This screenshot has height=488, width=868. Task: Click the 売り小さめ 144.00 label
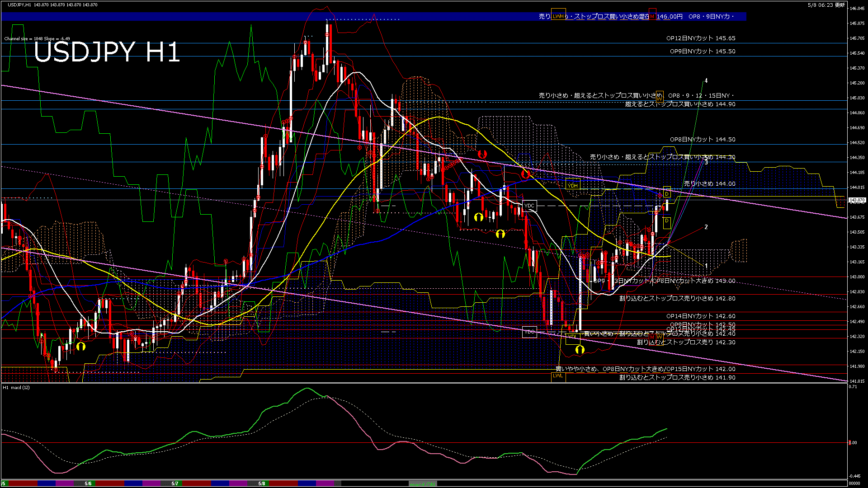tap(709, 184)
